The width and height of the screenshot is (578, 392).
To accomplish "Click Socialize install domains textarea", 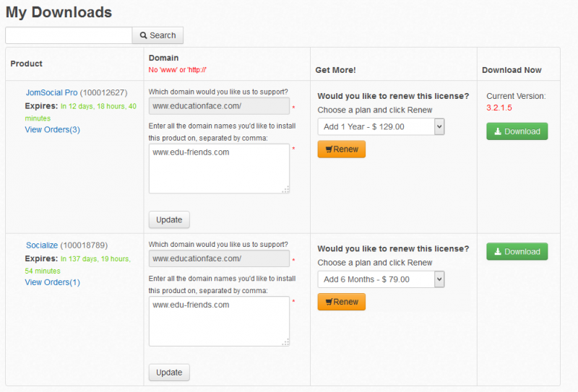I will (x=219, y=321).
